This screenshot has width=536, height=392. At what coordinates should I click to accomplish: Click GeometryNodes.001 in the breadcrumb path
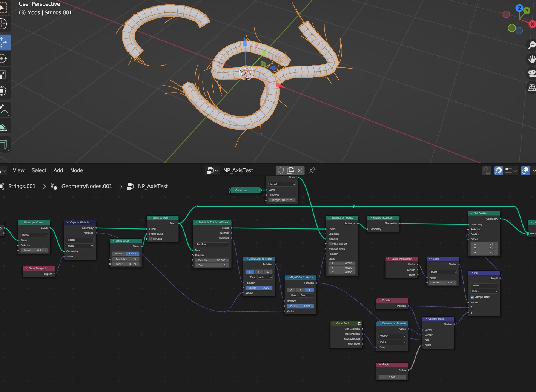87,186
